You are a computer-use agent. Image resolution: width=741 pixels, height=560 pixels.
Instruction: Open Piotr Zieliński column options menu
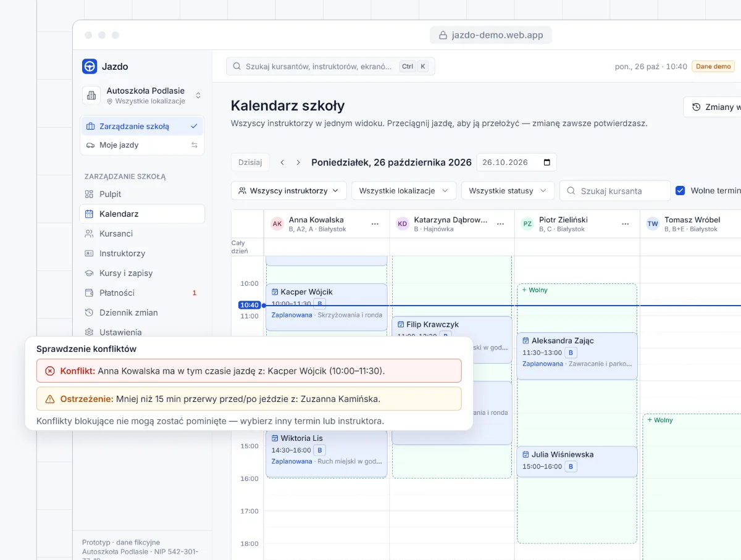coord(626,224)
